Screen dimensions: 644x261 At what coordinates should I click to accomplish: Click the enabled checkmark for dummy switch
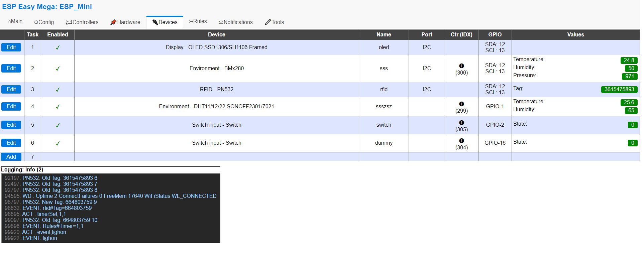point(58,143)
